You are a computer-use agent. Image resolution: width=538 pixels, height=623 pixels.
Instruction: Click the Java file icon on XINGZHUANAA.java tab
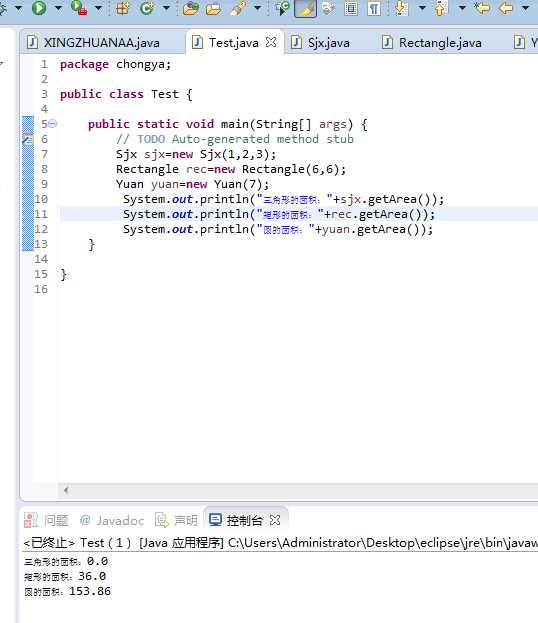point(33,42)
